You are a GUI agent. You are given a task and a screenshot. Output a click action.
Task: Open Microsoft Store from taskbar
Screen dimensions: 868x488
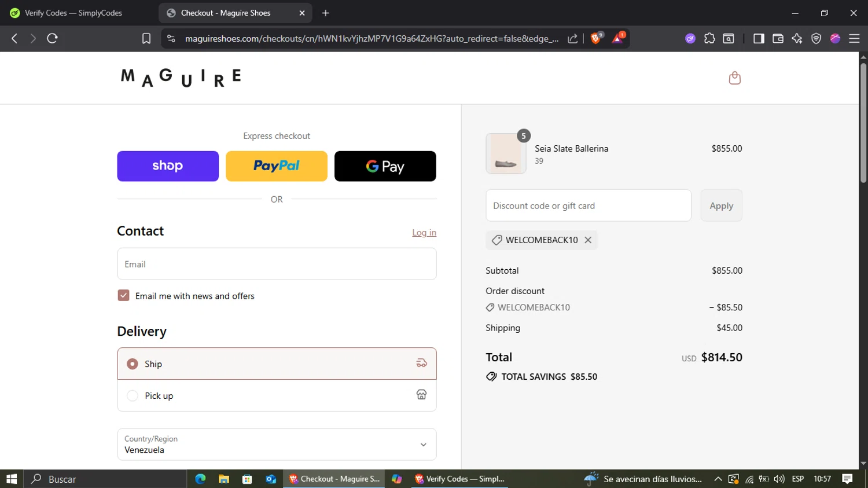point(247,479)
